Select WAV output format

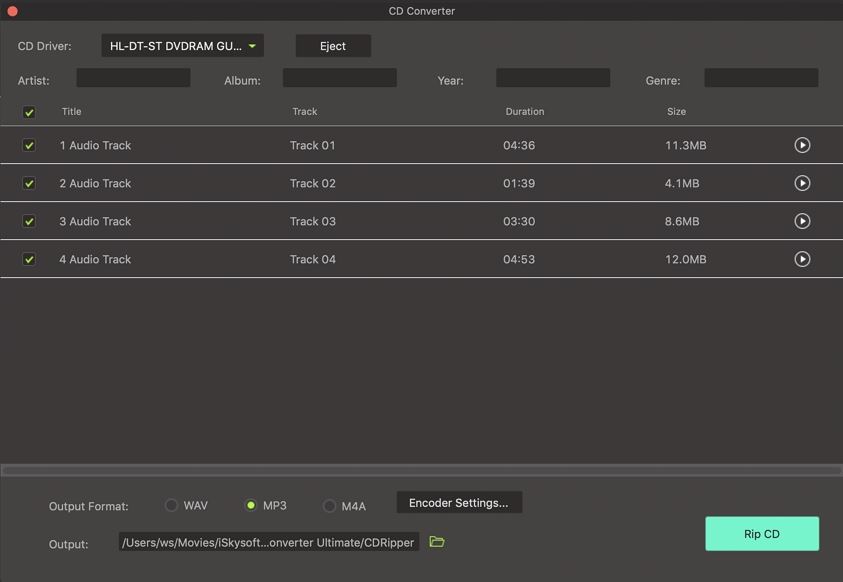172,506
